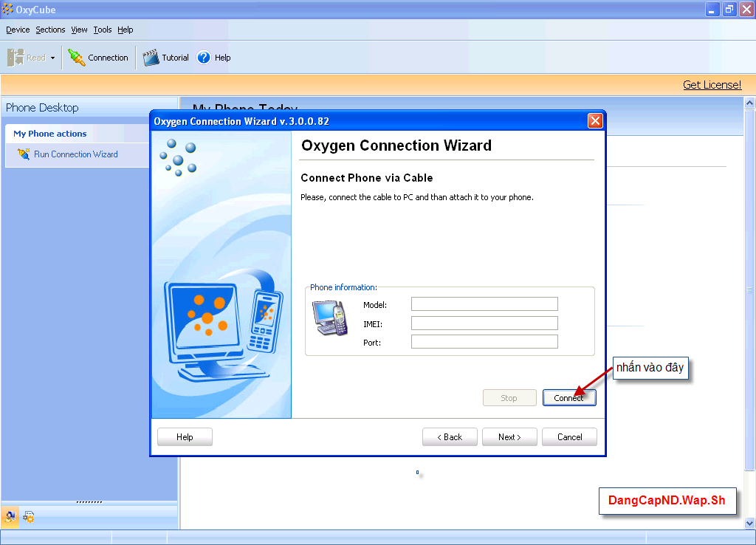This screenshot has height=545, width=756.
Task: Open the Tools menu
Action: point(102,30)
